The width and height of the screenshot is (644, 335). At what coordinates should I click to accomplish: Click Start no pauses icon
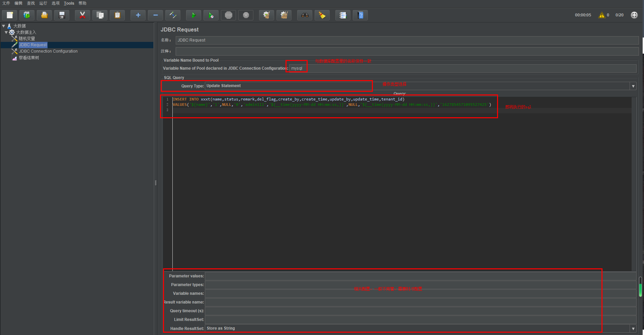(211, 15)
